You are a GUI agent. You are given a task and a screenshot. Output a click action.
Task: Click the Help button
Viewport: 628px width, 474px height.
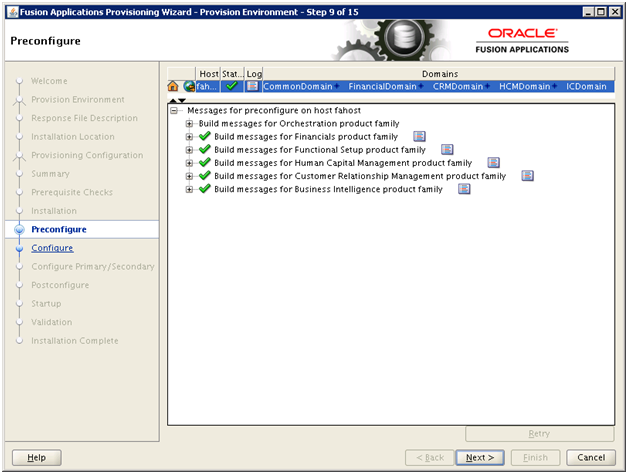tap(36, 458)
